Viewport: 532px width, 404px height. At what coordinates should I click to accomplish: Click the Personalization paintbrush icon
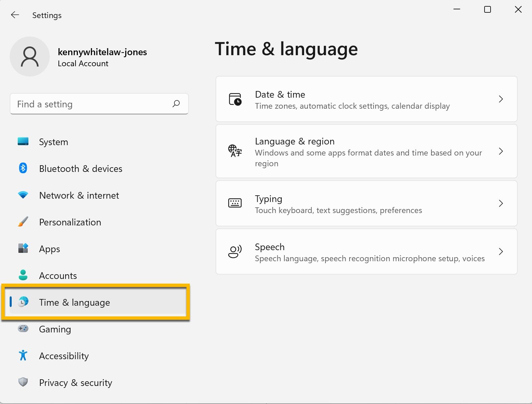tap(23, 221)
